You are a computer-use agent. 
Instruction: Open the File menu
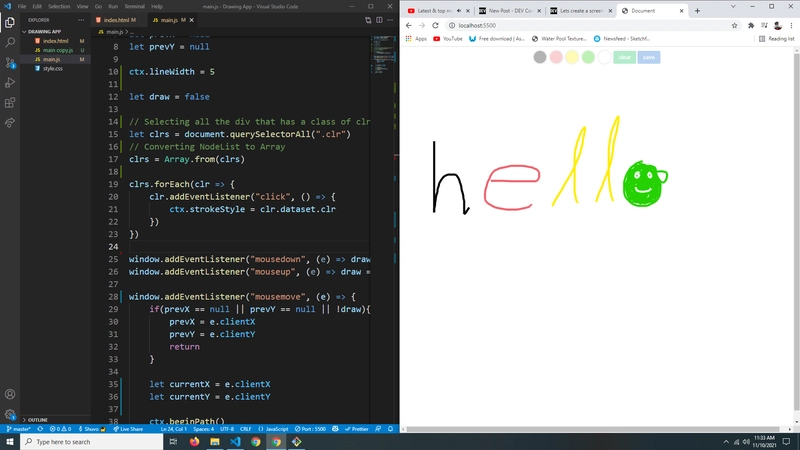point(22,7)
